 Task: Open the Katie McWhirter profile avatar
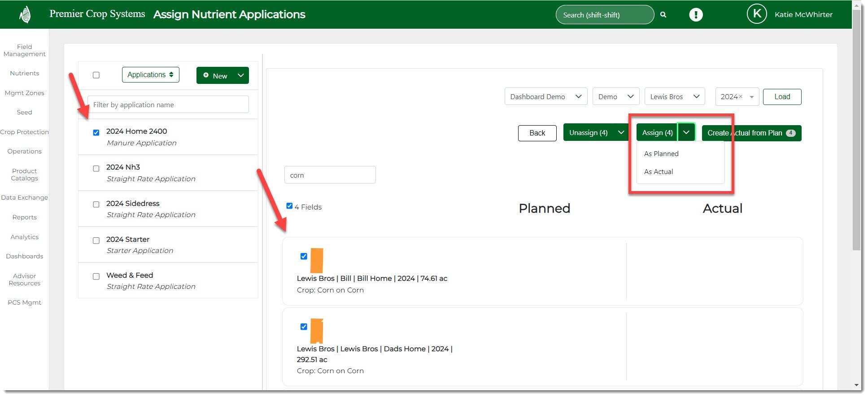click(756, 14)
